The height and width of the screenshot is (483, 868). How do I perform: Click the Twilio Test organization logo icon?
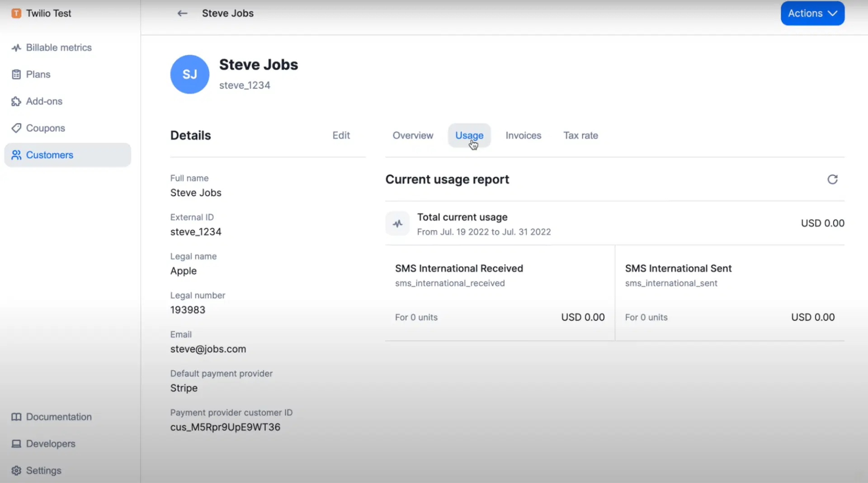[16, 14]
